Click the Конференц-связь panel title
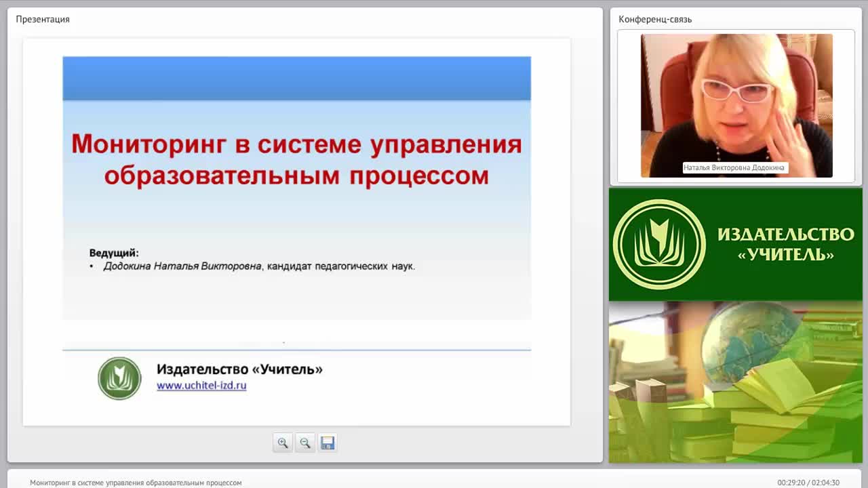This screenshot has width=868, height=488. coord(655,19)
